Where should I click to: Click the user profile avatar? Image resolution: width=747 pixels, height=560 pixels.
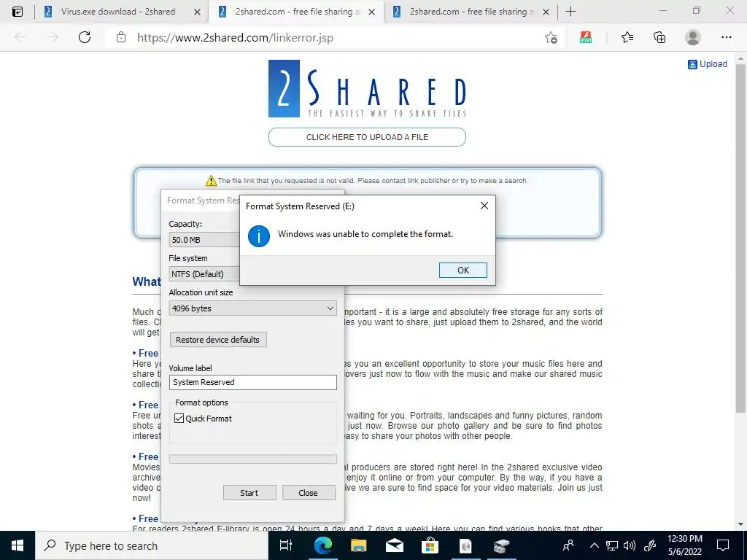click(x=693, y=38)
